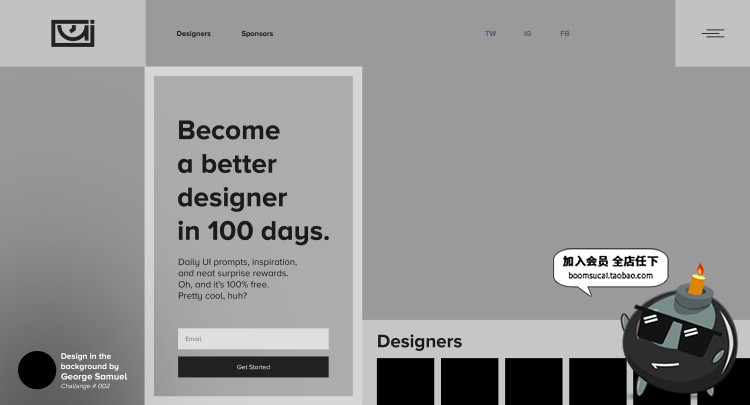Viewport: 750px width, 405px height.
Task: Select the first designer thumbnail
Action: pos(405,382)
